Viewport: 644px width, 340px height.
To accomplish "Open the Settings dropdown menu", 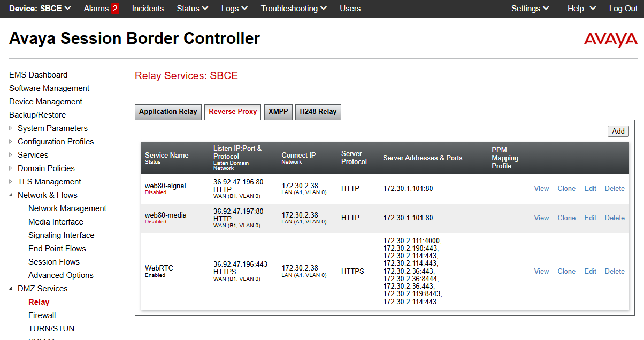I will coord(530,9).
